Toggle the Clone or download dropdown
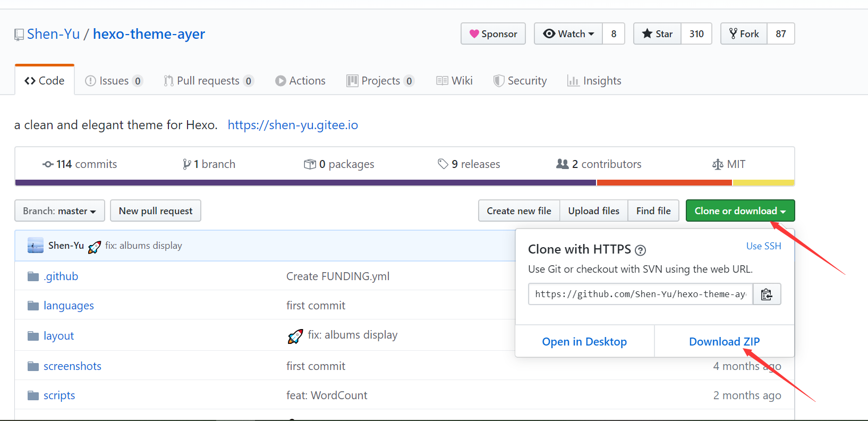868x421 pixels. tap(740, 210)
